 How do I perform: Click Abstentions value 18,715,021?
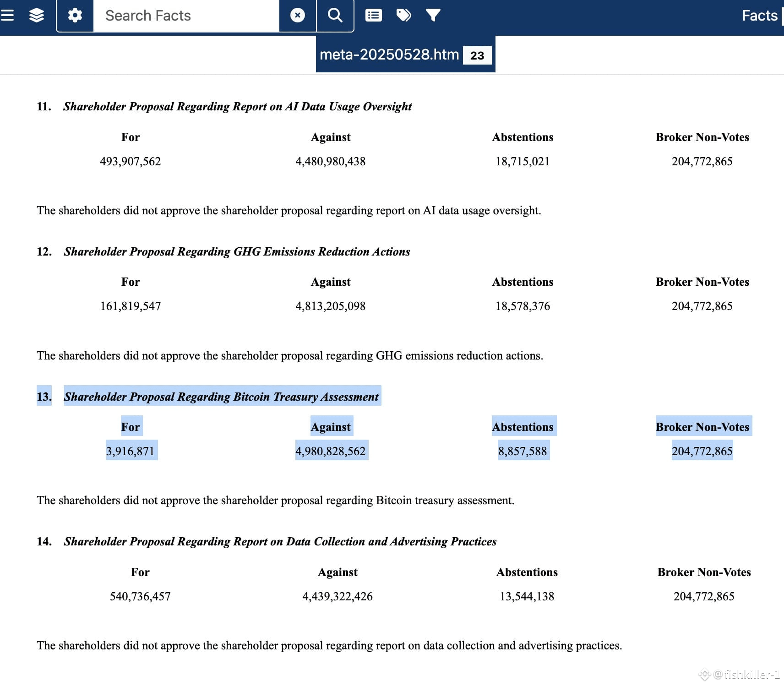523,161
